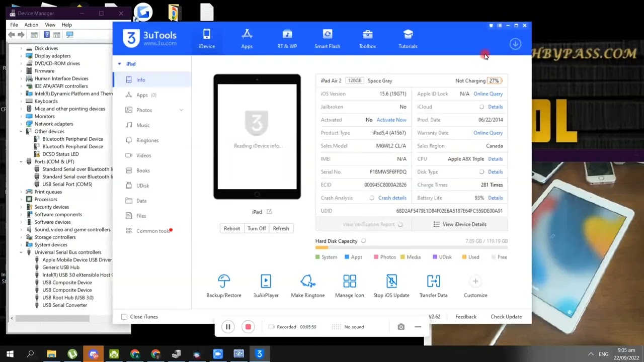This screenshot has width=644, height=362.
Task: Toggle the Close iTunes checkbox
Action: [x=124, y=317]
